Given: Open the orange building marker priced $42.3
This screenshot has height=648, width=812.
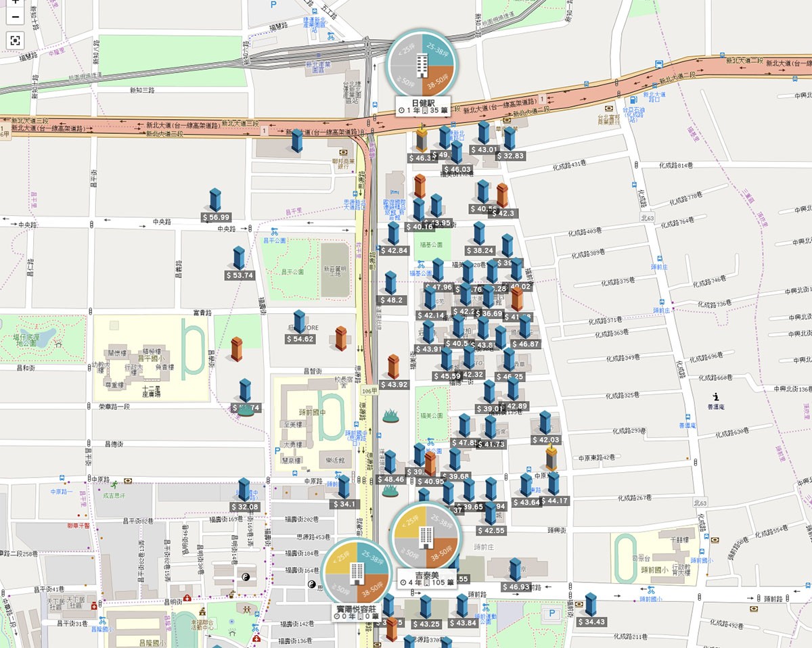Looking at the screenshot, I should pyautogui.click(x=502, y=196).
